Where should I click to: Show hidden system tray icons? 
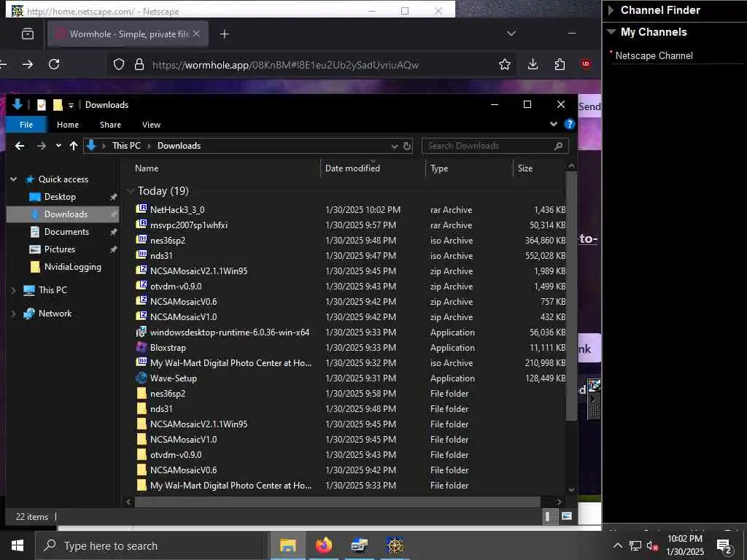(x=617, y=545)
